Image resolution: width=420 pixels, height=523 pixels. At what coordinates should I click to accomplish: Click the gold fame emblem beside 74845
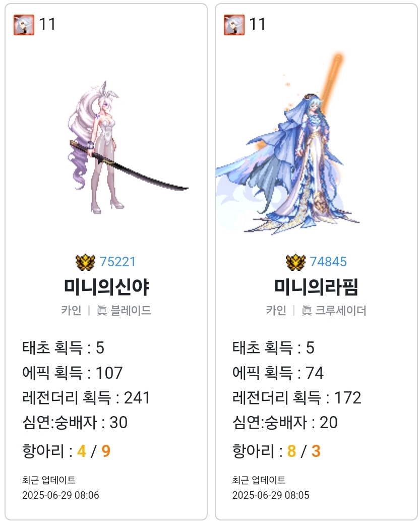click(295, 262)
